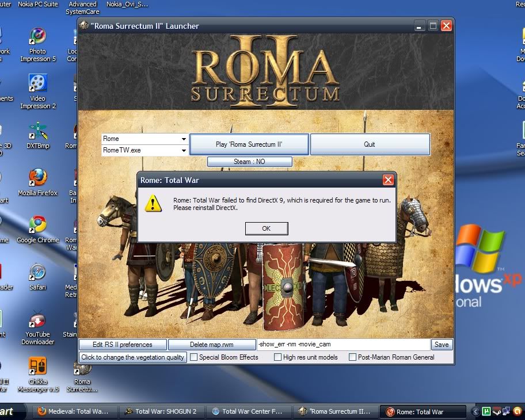525x420 pixels.
Task: Launch Safari desktop icon
Action: [x=38, y=273]
